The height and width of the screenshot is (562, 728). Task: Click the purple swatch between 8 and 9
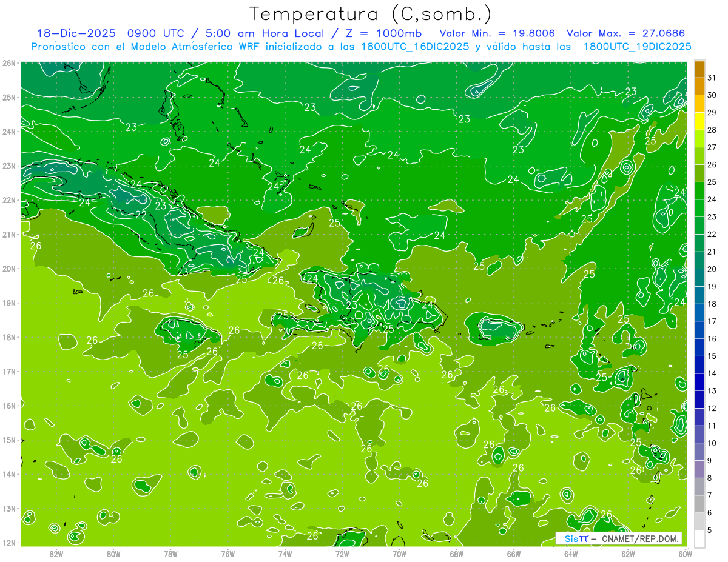coord(699,469)
